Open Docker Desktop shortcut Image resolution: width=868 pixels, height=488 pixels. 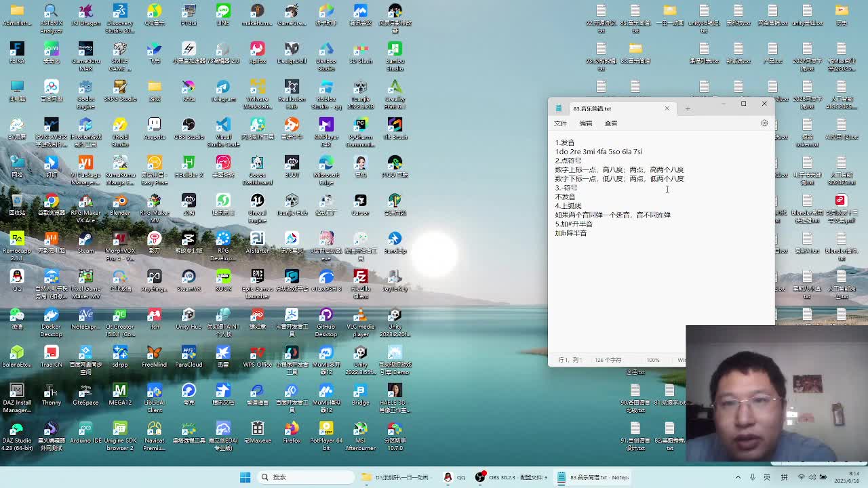point(51,316)
